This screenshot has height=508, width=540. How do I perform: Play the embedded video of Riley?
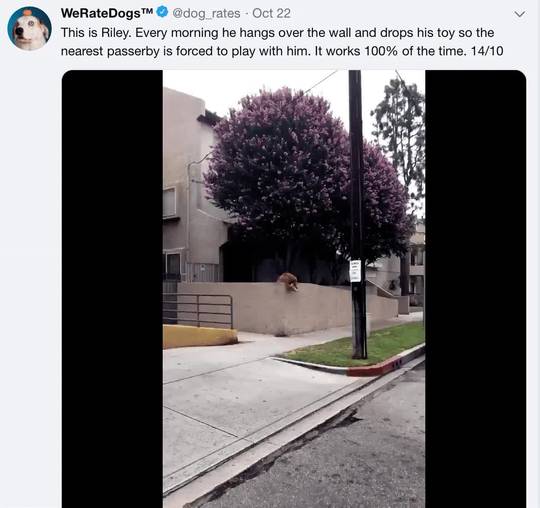point(294,289)
